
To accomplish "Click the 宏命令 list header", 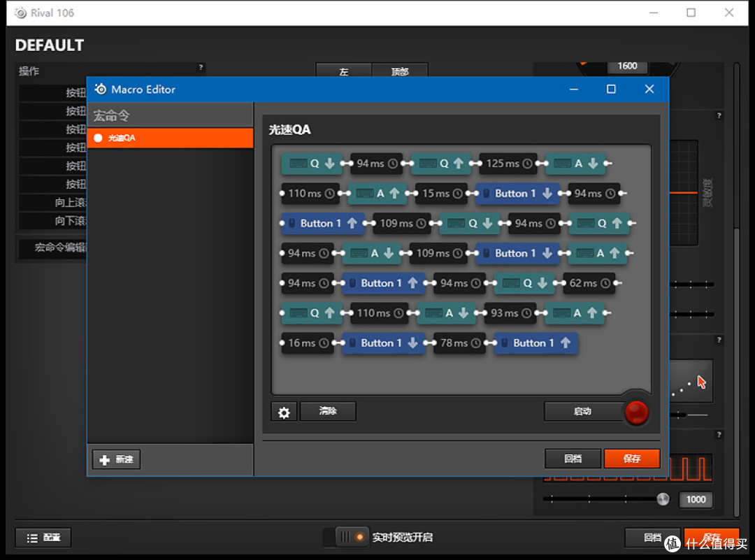I will pos(171,115).
